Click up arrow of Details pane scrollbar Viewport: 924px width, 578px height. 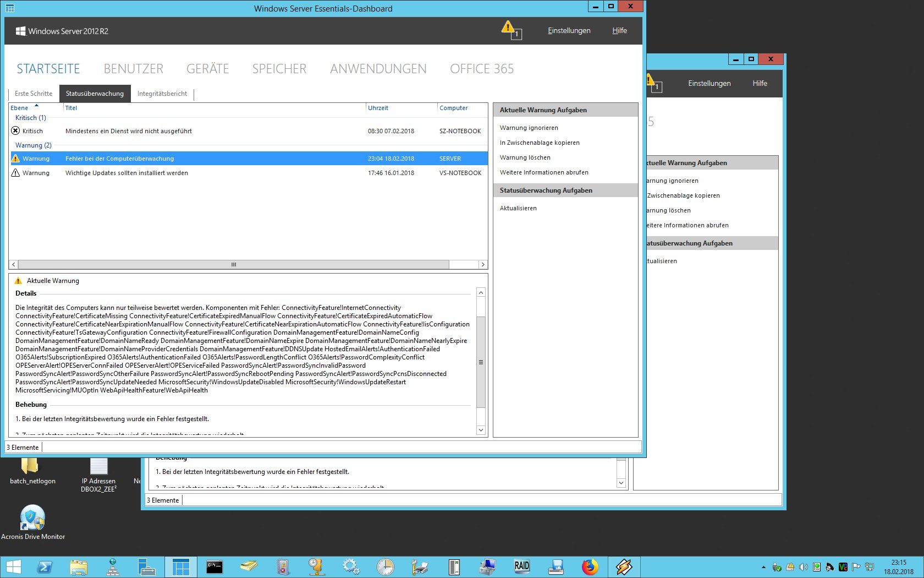pyautogui.click(x=481, y=293)
